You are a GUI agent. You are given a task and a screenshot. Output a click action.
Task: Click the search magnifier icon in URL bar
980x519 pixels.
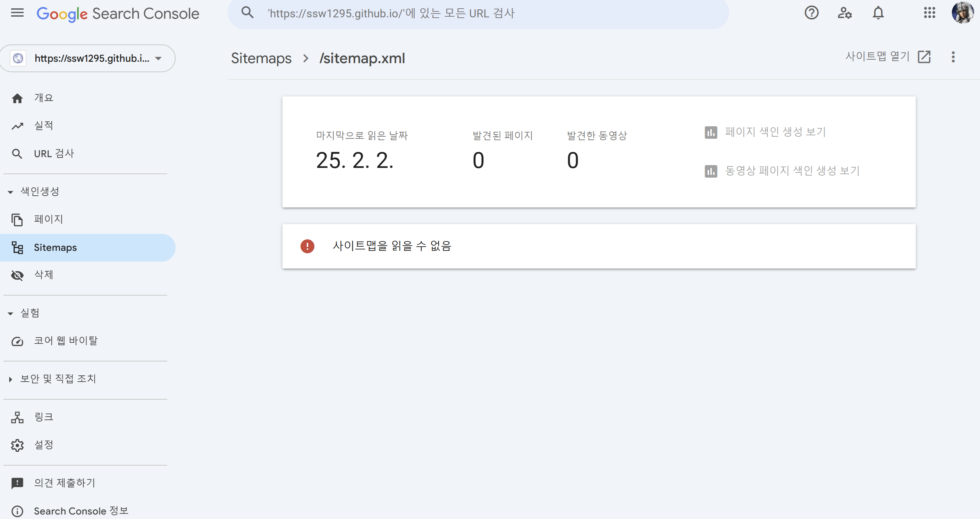(247, 12)
